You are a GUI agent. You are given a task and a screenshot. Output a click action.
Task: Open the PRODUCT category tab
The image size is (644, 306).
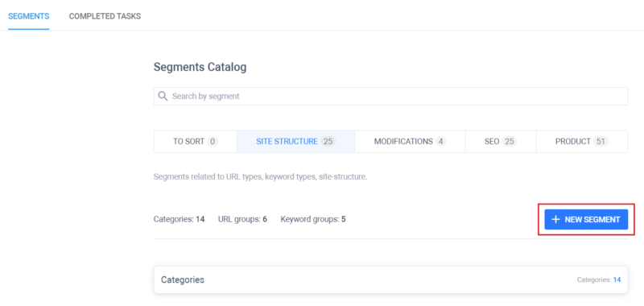(582, 142)
